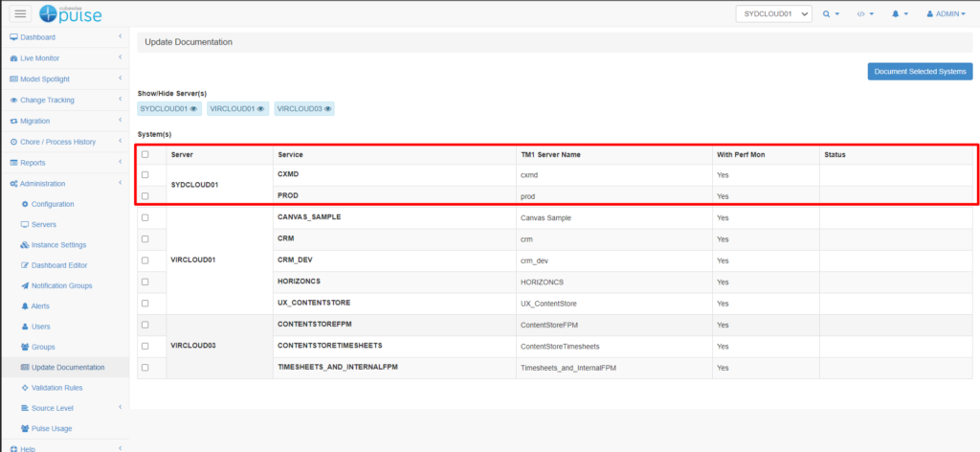Click the Alerts bell icon in sidebar
This screenshot has height=452, width=980.
pyautogui.click(x=24, y=306)
